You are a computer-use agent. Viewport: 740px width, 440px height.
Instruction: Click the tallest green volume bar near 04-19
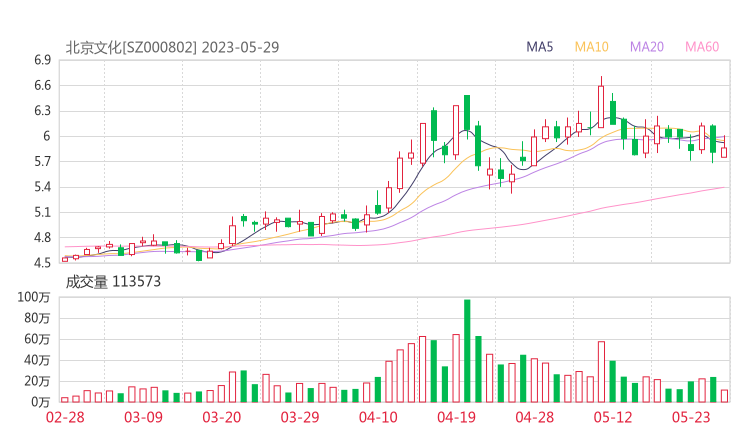[467, 351]
